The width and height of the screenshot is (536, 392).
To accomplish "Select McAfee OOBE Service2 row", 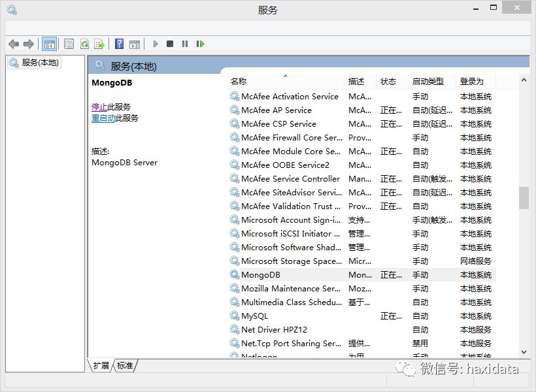I will [361, 165].
